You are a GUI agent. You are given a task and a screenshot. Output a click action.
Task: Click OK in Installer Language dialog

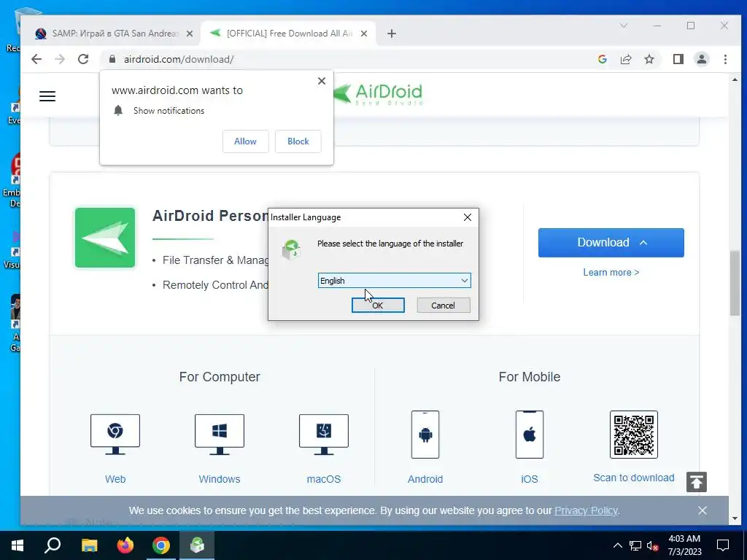(x=378, y=306)
